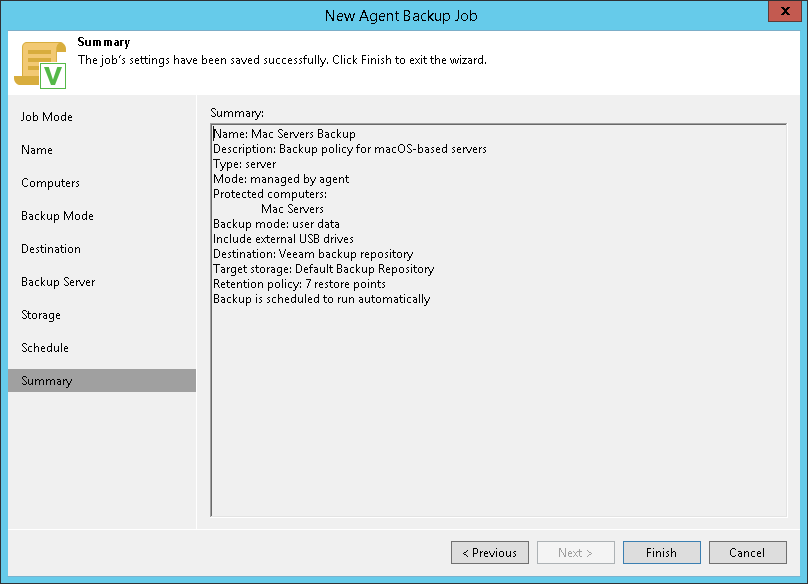The width and height of the screenshot is (808, 584).
Task: Click 'Retention policy: 7 restore points' line
Action: (299, 284)
